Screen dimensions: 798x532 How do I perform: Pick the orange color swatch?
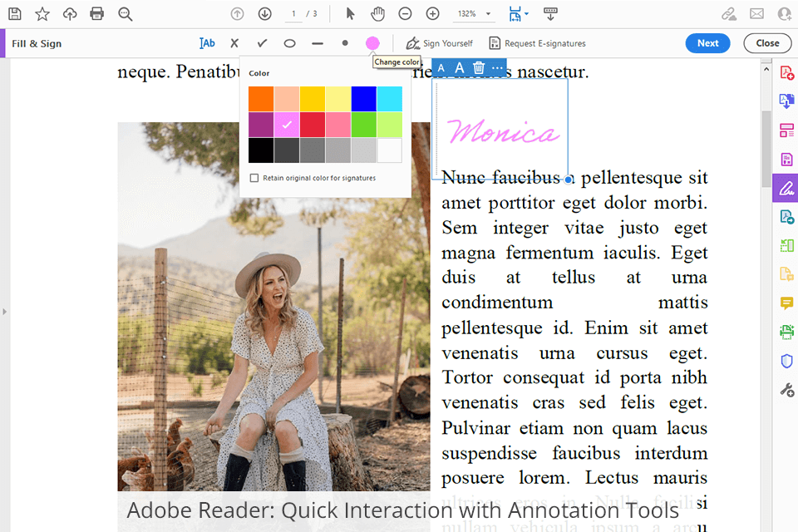click(260, 99)
